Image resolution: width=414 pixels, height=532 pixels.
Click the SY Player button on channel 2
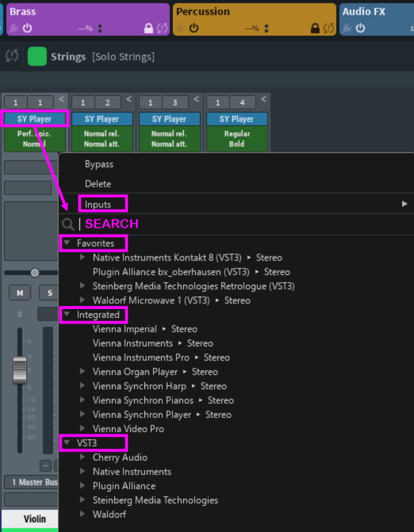click(x=102, y=119)
